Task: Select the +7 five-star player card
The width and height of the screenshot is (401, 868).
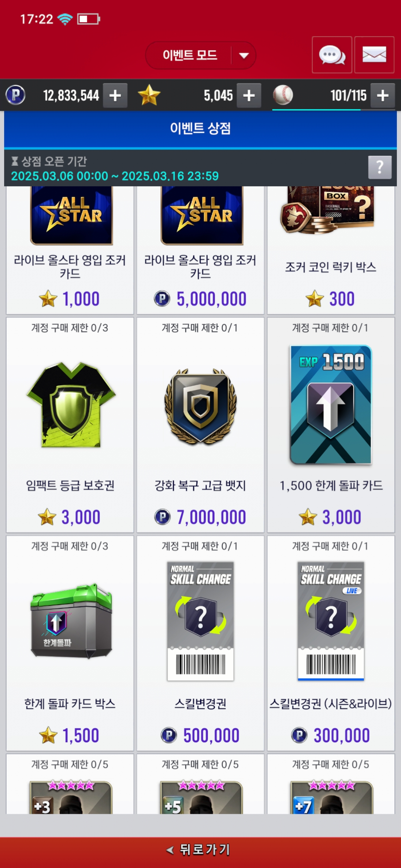Action: pos(331,784)
